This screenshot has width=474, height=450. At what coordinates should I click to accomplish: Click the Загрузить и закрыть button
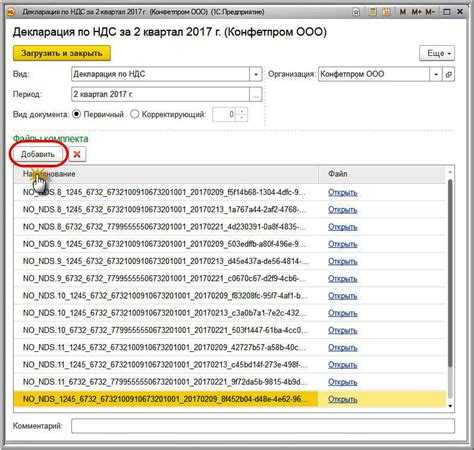pyautogui.click(x=62, y=53)
